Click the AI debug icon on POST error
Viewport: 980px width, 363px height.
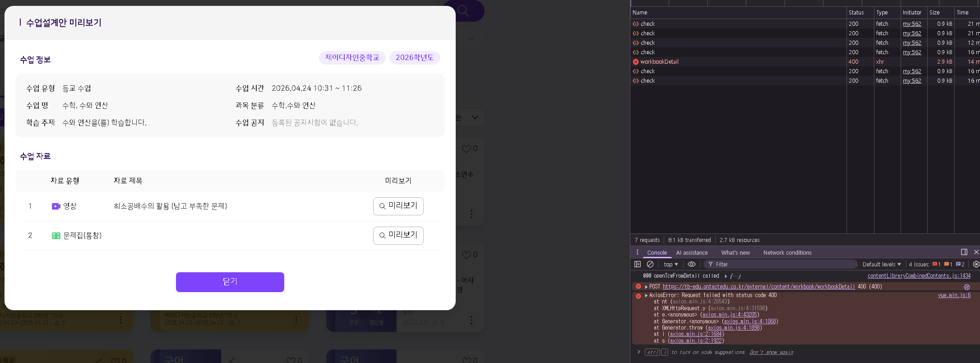coord(966,287)
